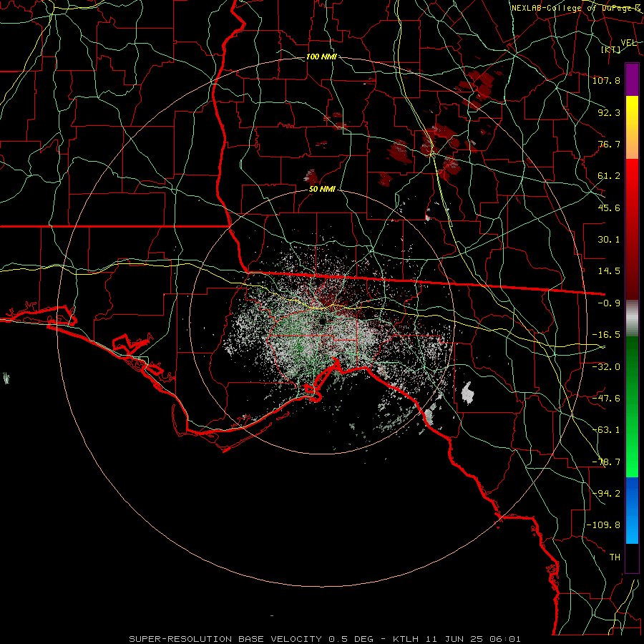Click the 92.3 value on velocity scale
This screenshot has width=644, height=644.
609,112
